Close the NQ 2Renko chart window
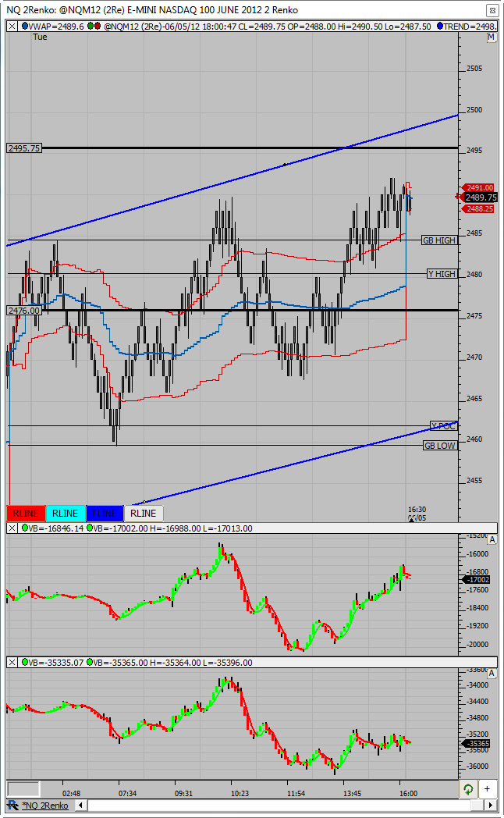Image resolution: width=504 pixels, height=818 pixels. (x=492, y=10)
